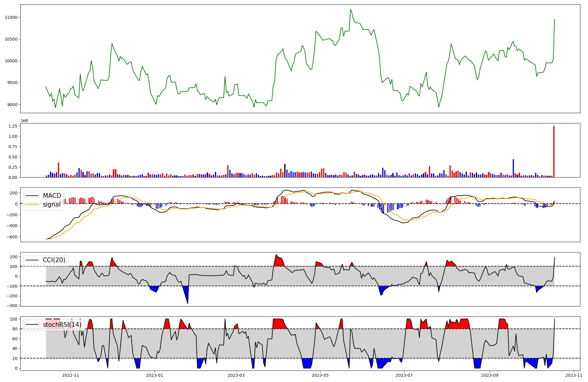The width and height of the screenshot is (588, 382).
Task: Click the orange signal legend line
Action: pos(32,205)
